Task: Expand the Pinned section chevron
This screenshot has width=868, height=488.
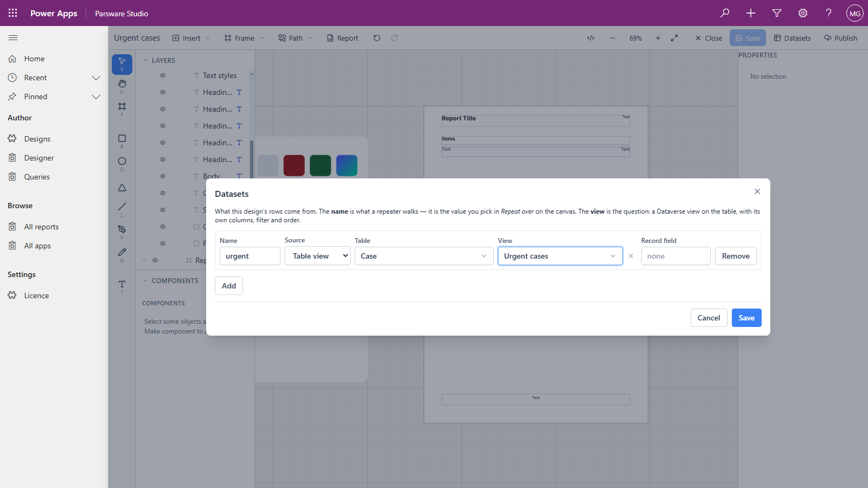Action: (x=96, y=97)
